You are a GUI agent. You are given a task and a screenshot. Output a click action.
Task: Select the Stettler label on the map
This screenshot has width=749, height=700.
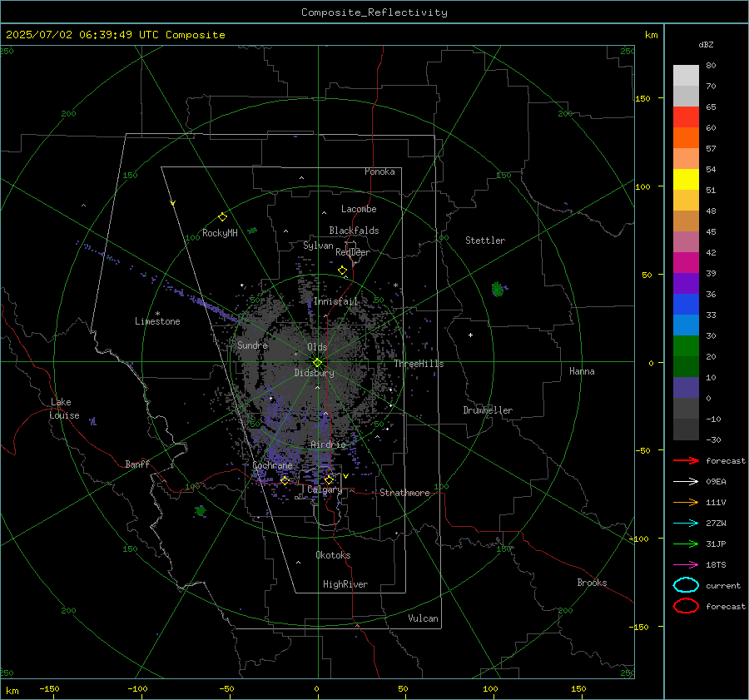pyautogui.click(x=485, y=241)
